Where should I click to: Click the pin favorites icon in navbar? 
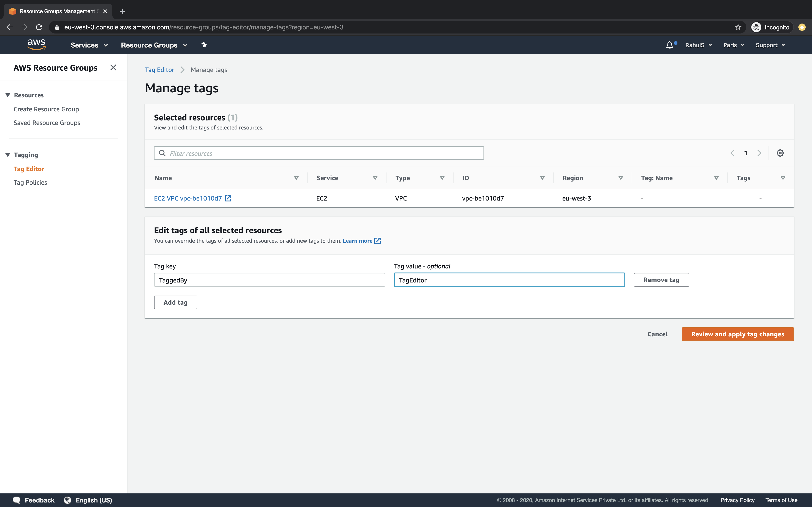tap(204, 45)
